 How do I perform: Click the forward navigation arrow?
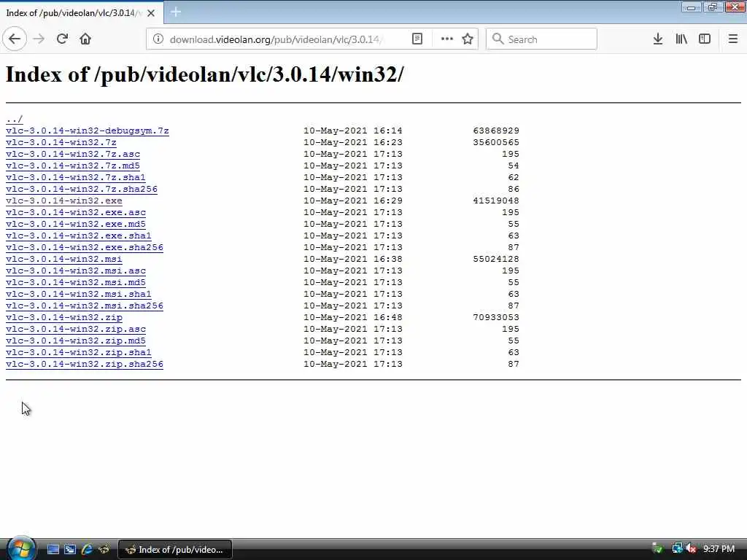(39, 39)
